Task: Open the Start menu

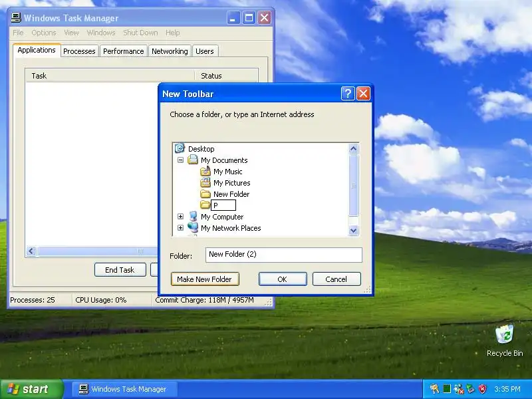Action: [31, 389]
